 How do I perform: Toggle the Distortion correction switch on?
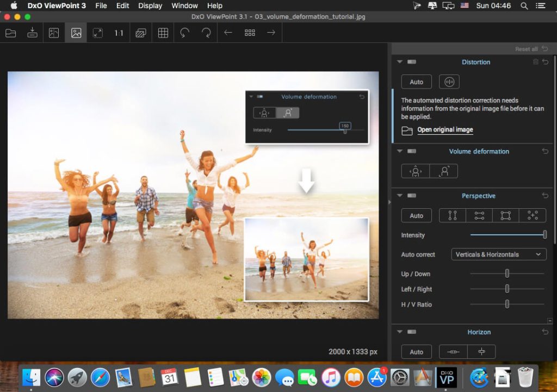[x=411, y=62]
